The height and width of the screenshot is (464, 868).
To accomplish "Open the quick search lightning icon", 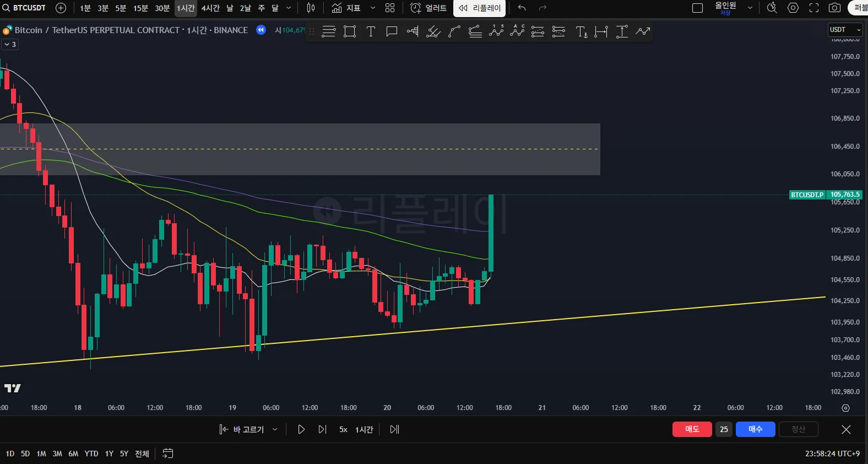I will [772, 8].
